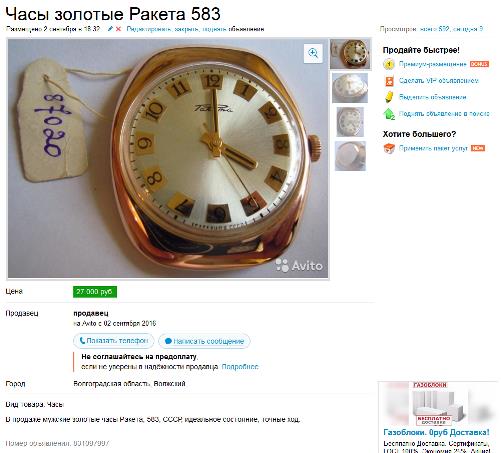Click the premium placement coin icon
Image resolution: width=501 pixels, height=453 pixels.
tap(389, 64)
